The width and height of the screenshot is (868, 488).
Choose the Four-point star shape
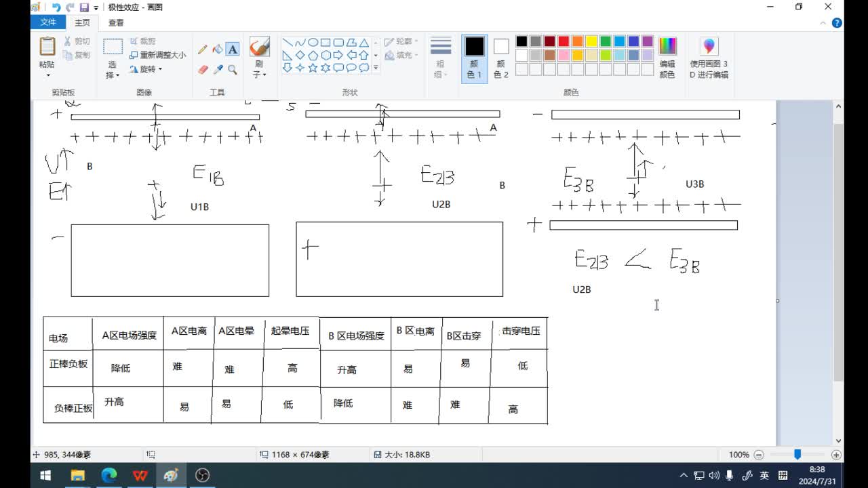click(x=300, y=68)
